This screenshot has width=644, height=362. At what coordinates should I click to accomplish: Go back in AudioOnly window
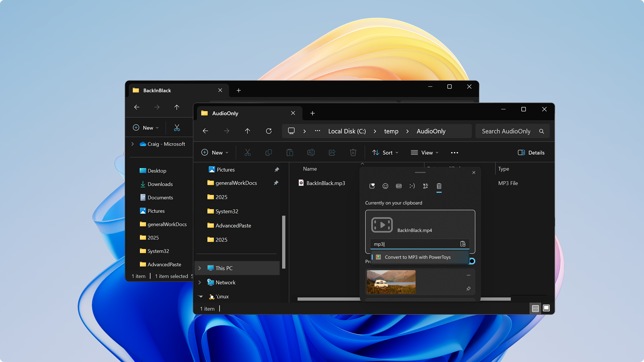[x=205, y=131]
